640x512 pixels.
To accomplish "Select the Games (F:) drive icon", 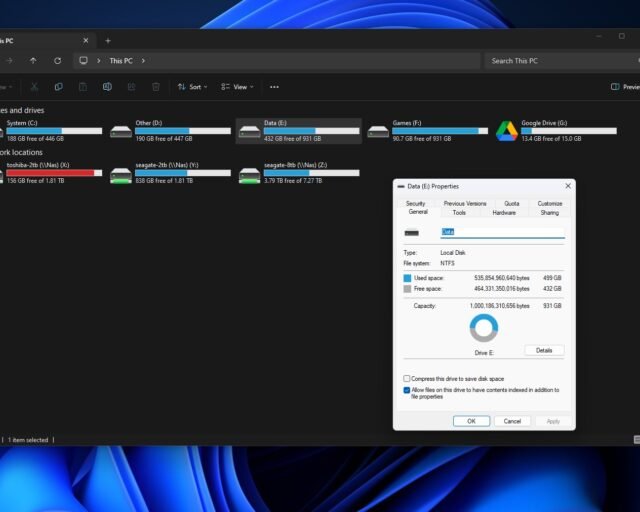I will pos(378,131).
